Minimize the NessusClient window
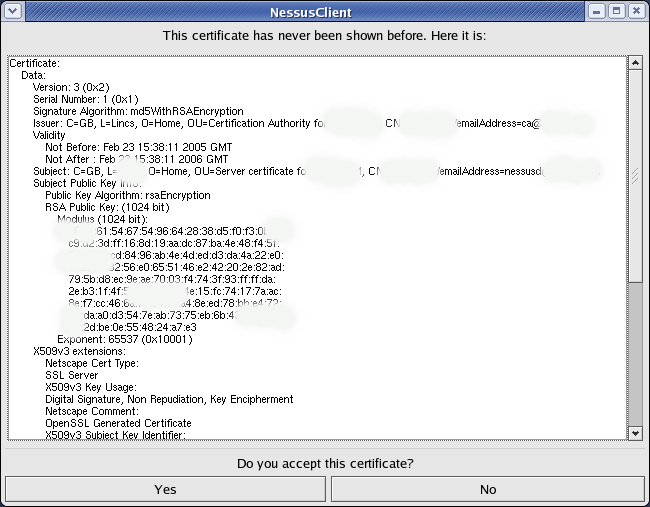This screenshot has width=650, height=507. coord(597,11)
